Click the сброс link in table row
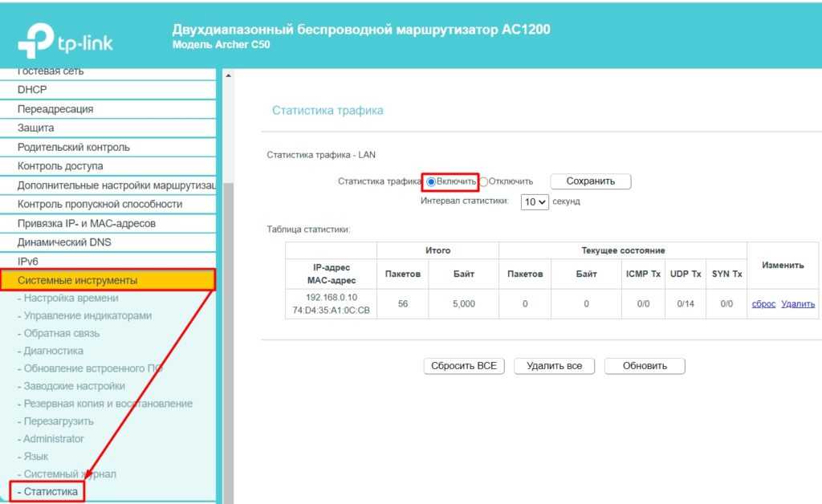This screenshot has height=504, width=822. point(763,304)
